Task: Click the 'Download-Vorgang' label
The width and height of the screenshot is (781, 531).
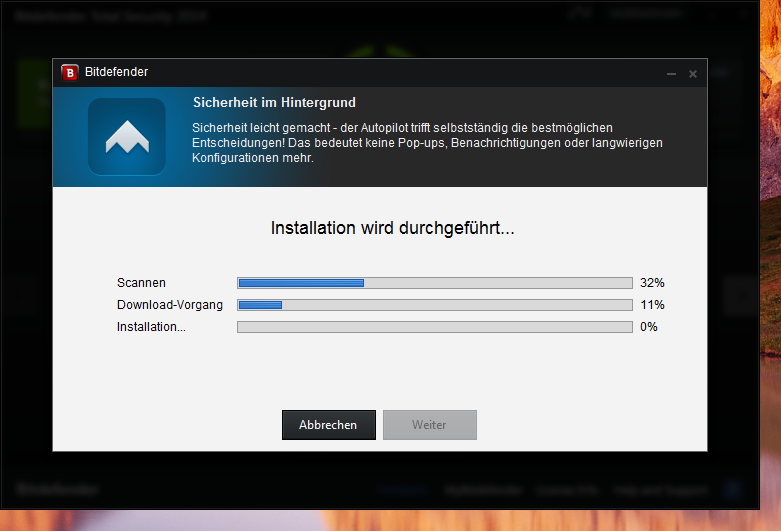Action: point(170,305)
